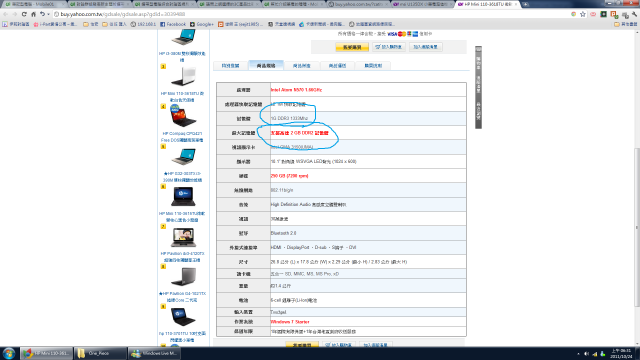This screenshot has width=640, height=360.
Task: Expand the dropdown arrow beside the undo icon
Action: [48, 14]
